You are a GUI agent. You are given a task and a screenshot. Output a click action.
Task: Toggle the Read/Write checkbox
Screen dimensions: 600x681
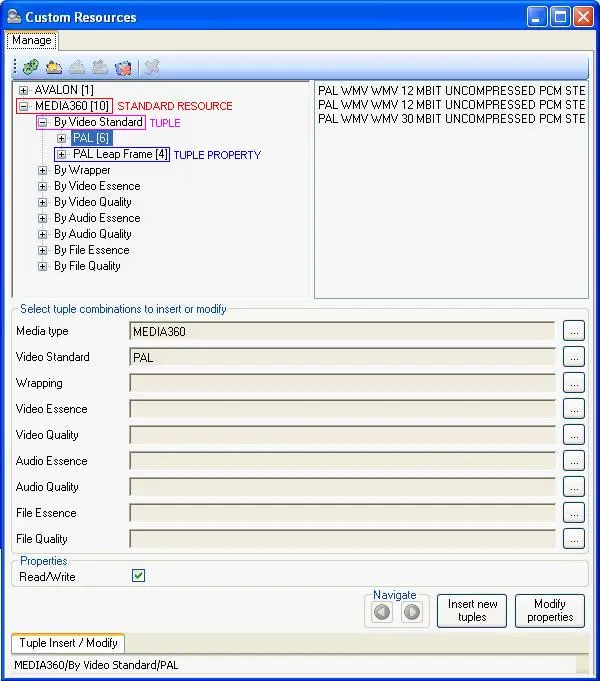point(139,576)
